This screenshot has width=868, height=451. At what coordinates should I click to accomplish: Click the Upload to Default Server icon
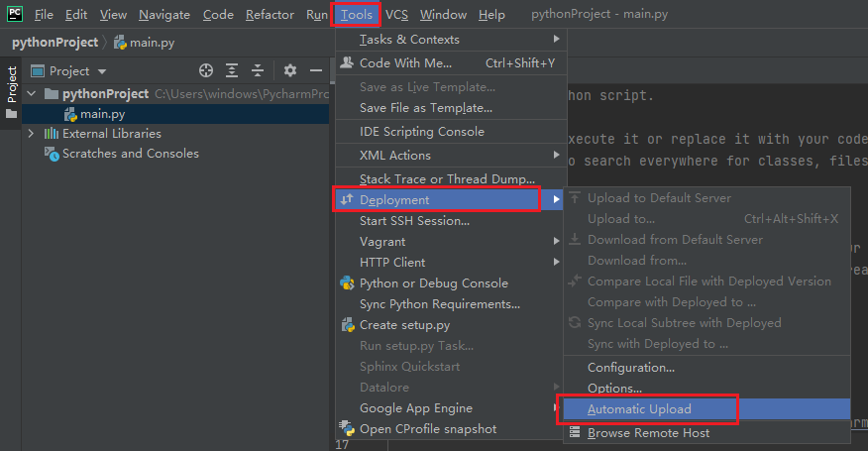[575, 198]
